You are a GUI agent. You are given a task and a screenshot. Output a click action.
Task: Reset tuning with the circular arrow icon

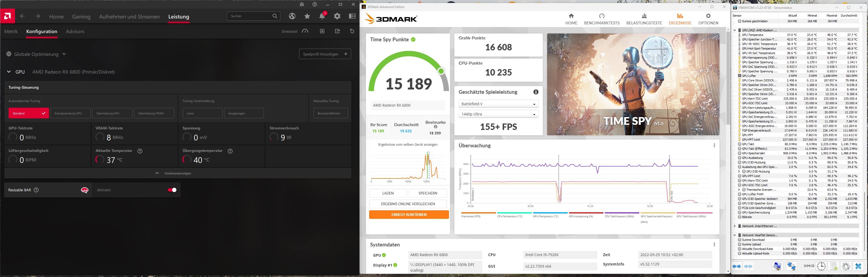pos(352,31)
